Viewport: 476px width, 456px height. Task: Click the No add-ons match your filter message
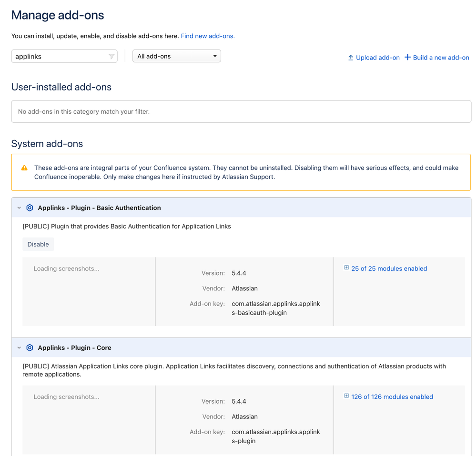(84, 111)
